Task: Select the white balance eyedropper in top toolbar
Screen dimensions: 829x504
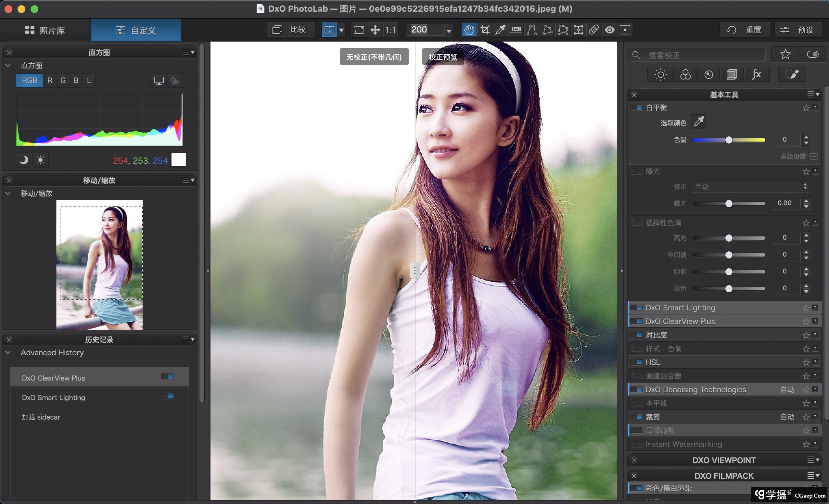Action: (x=500, y=30)
